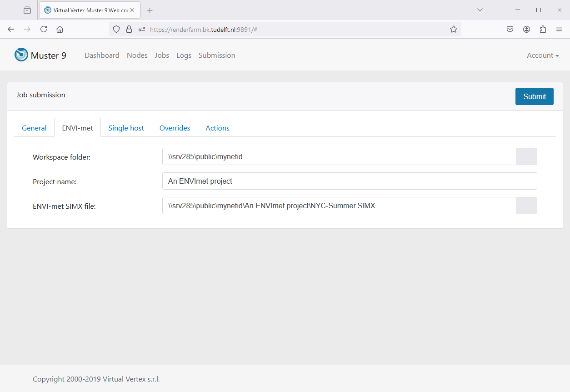570x392 pixels.
Task: Expand the list all tabs chevron
Action: tap(480, 10)
